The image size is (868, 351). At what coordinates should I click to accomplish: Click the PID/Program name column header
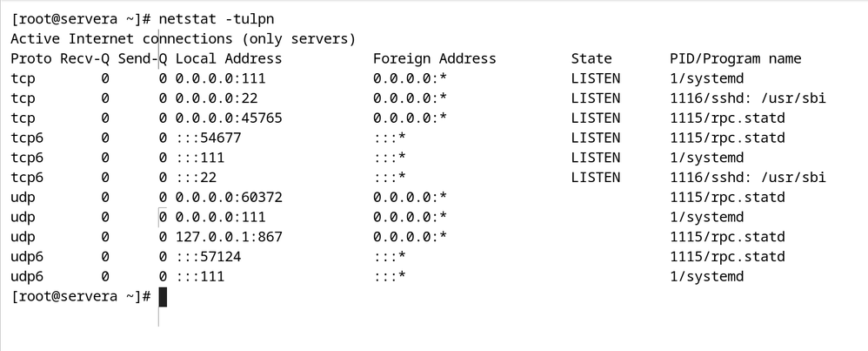735,58
